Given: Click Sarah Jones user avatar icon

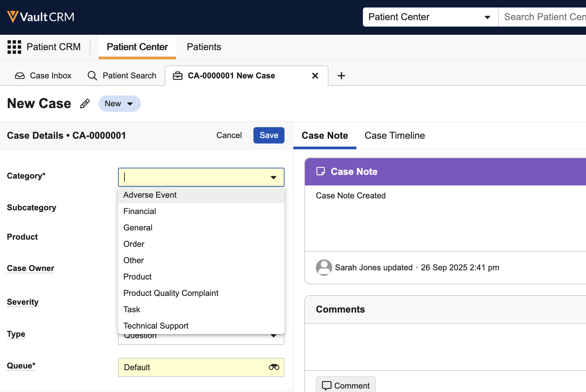Looking at the screenshot, I should (324, 268).
